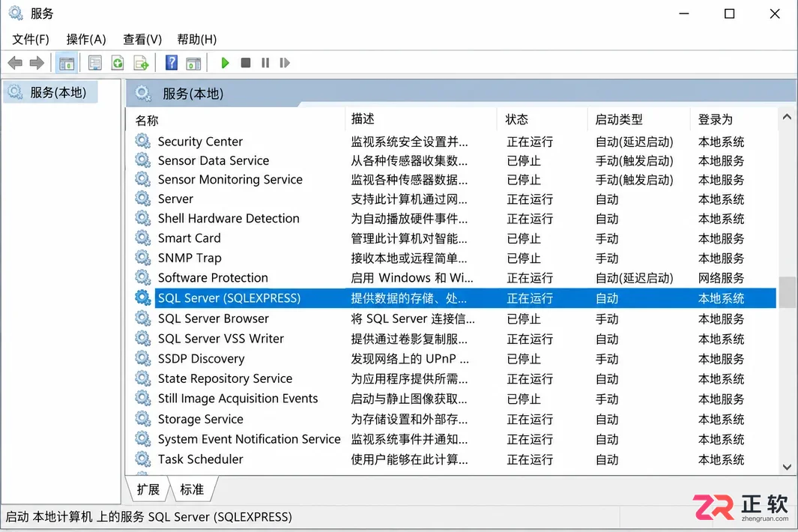Switch to the 标准 tab
This screenshot has height=532, width=798.
pyautogui.click(x=192, y=489)
